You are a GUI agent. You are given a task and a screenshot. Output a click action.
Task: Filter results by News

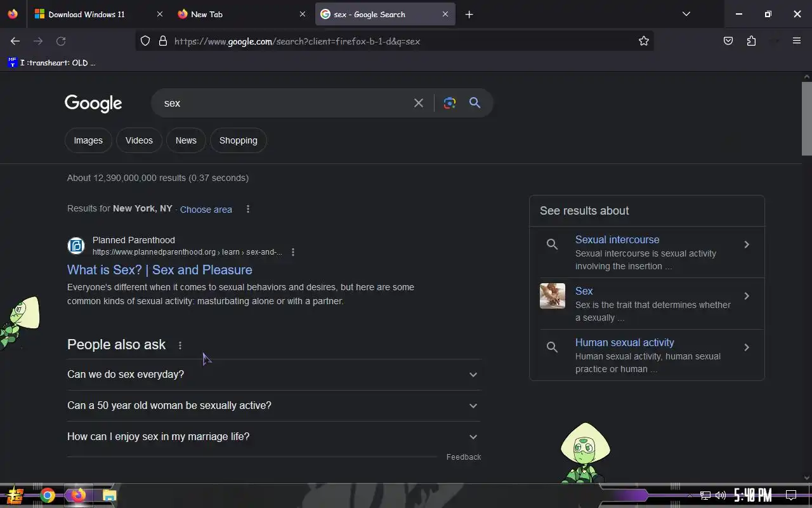tap(186, 140)
